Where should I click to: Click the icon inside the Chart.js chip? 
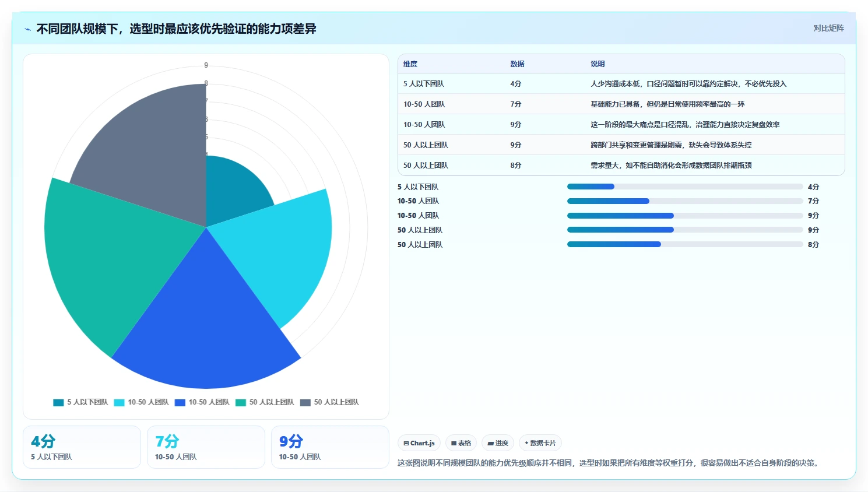(x=406, y=444)
